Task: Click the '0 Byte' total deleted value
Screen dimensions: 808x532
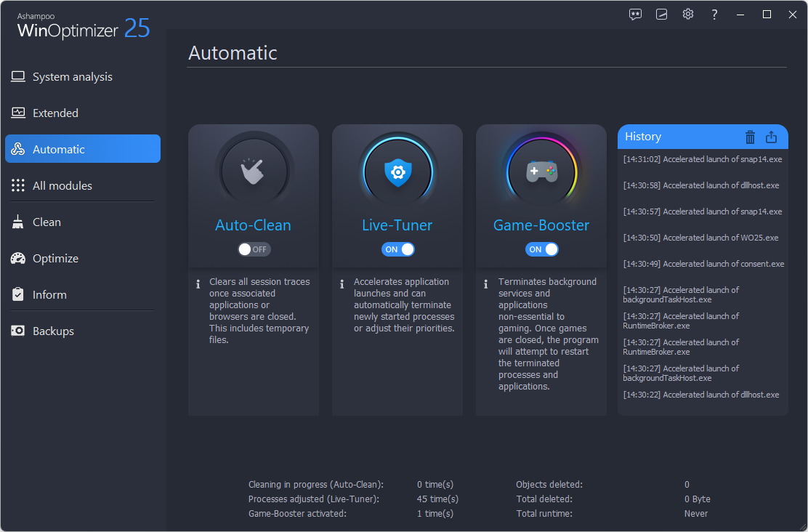Action: click(x=698, y=499)
